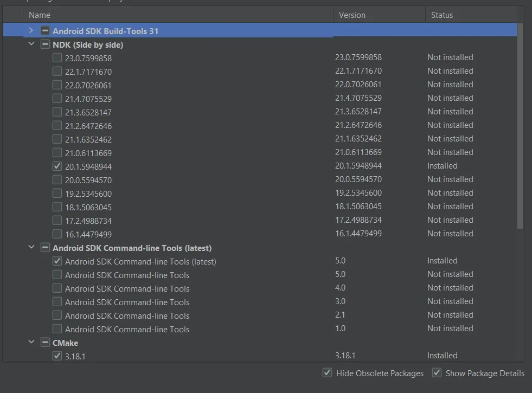Collapse the CMake group

pos(31,343)
